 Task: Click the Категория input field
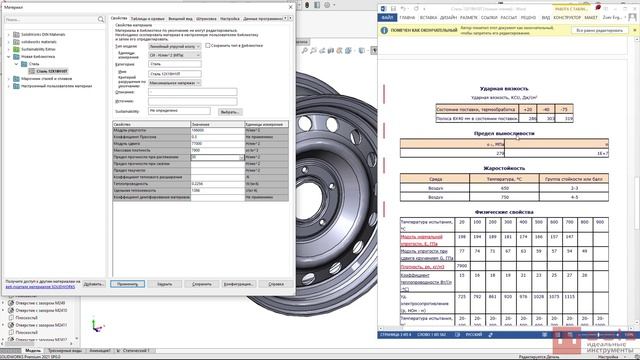click(x=175, y=64)
